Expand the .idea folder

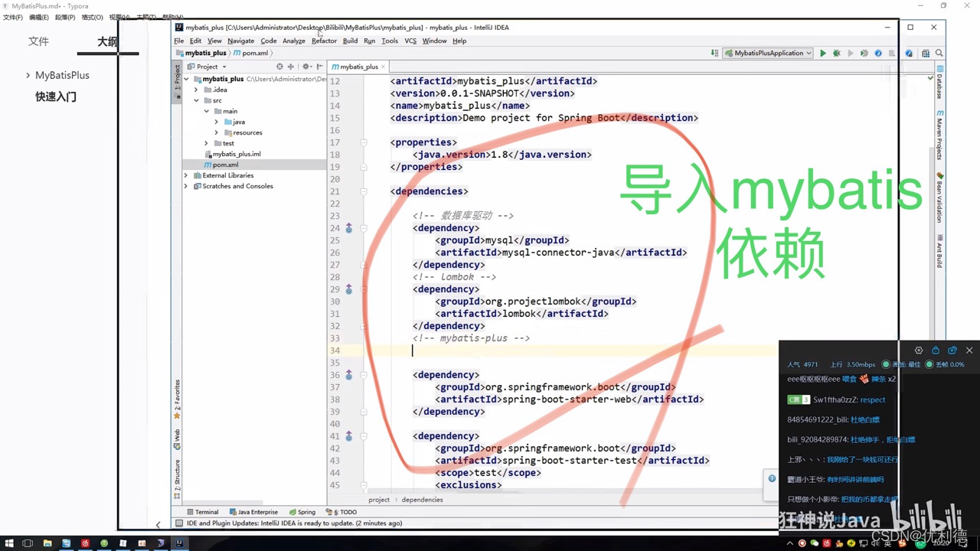click(196, 90)
